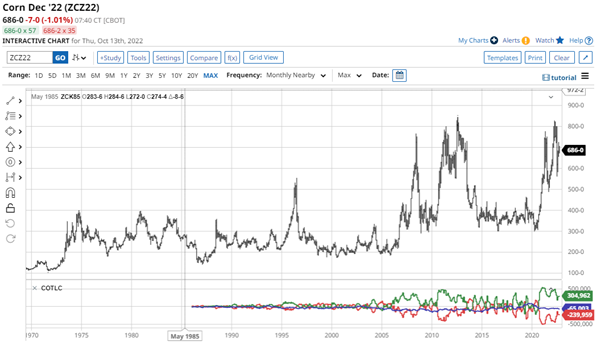Open the hamburger menu beside tutorial
The height and width of the screenshot is (363, 605).
coord(585,76)
